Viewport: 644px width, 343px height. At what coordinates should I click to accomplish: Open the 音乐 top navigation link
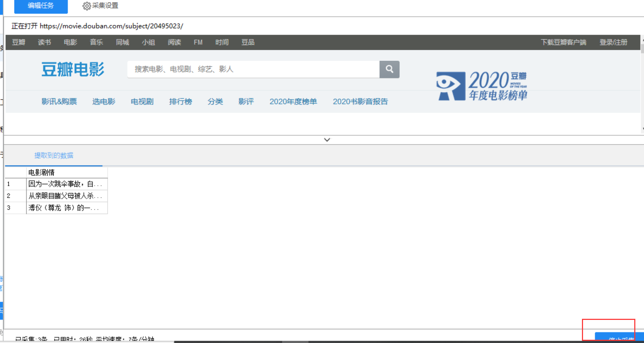tap(96, 42)
